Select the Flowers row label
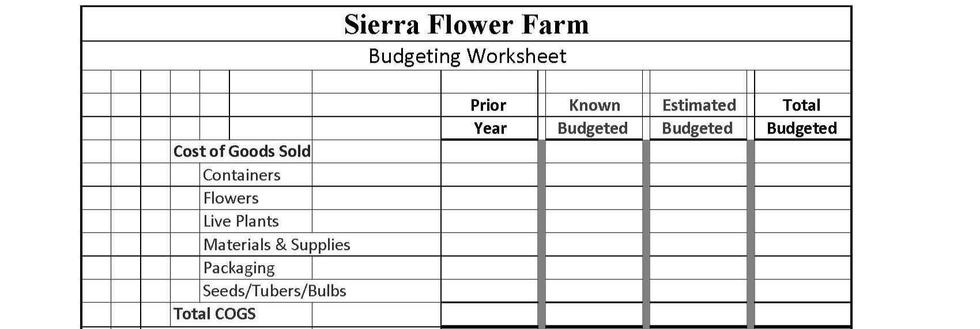 (231, 198)
